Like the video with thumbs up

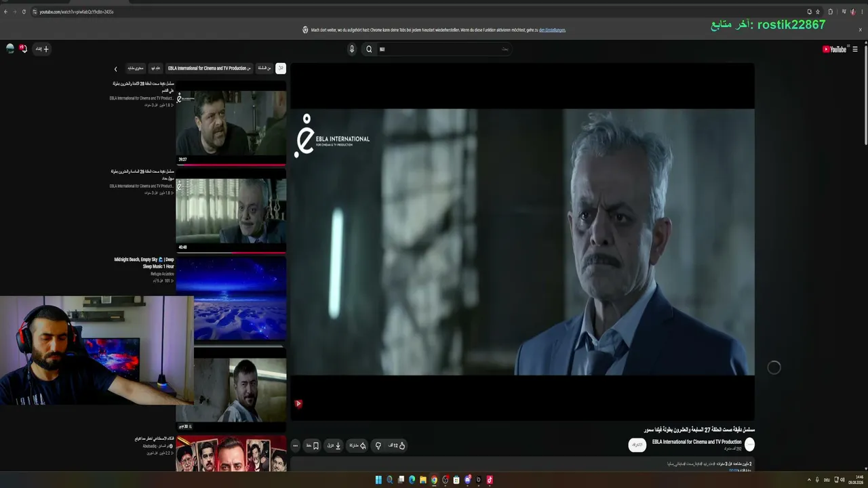tap(397, 445)
